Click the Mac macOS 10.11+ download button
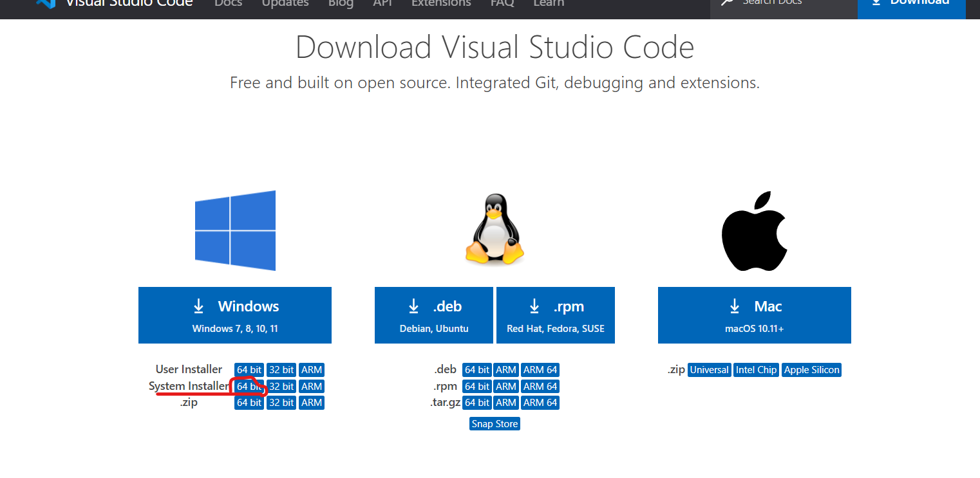This screenshot has height=478, width=980. (x=755, y=315)
